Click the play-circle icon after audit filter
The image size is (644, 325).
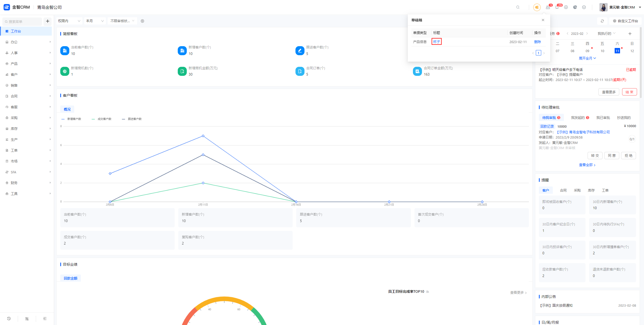click(142, 21)
